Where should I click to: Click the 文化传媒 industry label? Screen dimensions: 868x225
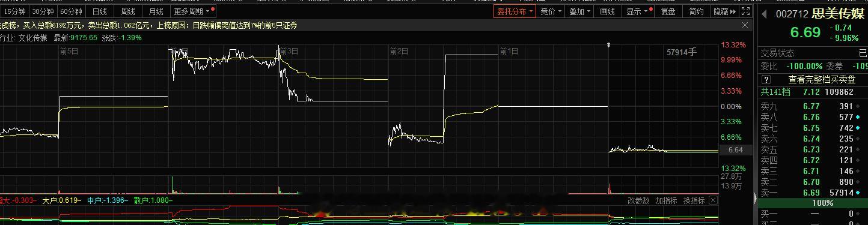pos(32,37)
